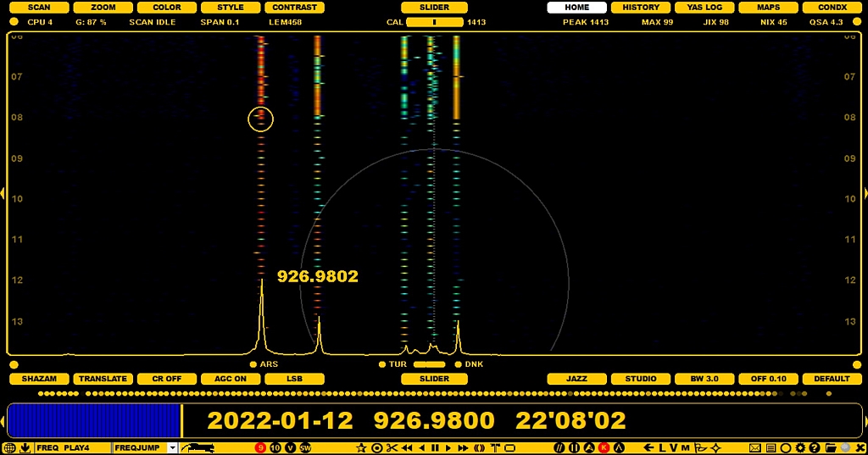Toggle the ACC ON button
Image resolution: width=868 pixels, height=455 pixels.
231,379
